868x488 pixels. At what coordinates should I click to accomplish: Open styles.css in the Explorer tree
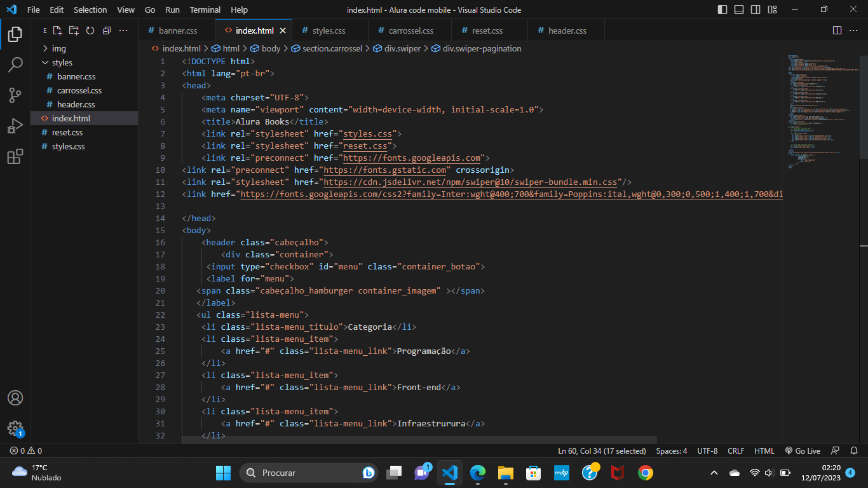84,146
